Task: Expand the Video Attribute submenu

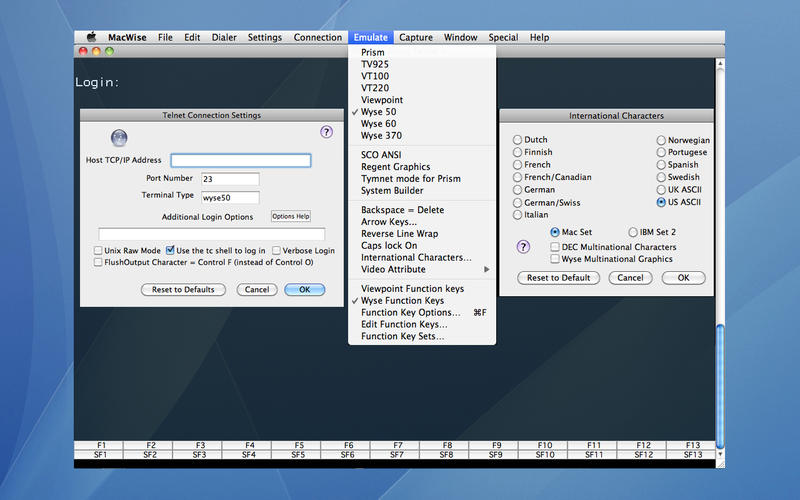Action: pos(422,269)
